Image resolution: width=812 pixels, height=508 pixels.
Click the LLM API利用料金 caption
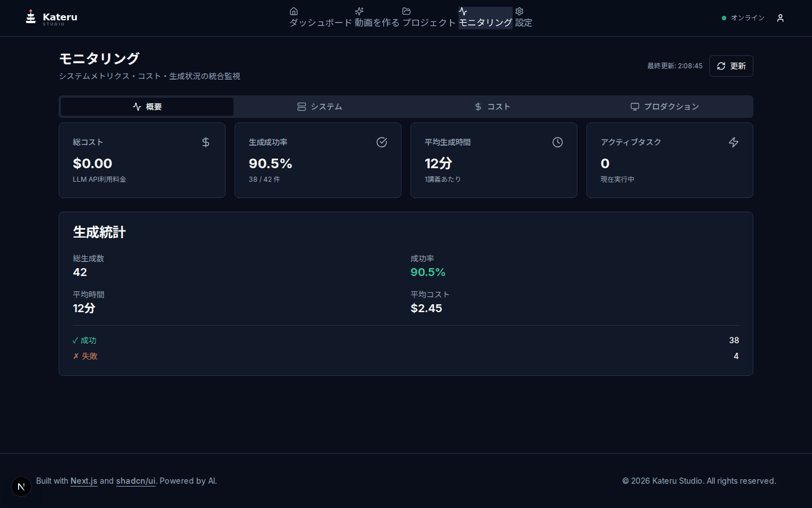coord(99,179)
